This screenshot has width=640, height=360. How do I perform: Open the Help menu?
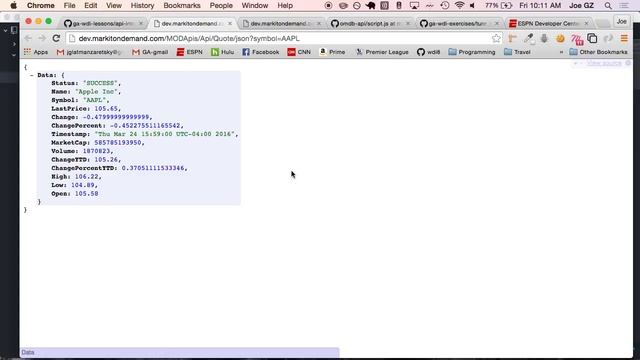pyautogui.click(x=285, y=6)
